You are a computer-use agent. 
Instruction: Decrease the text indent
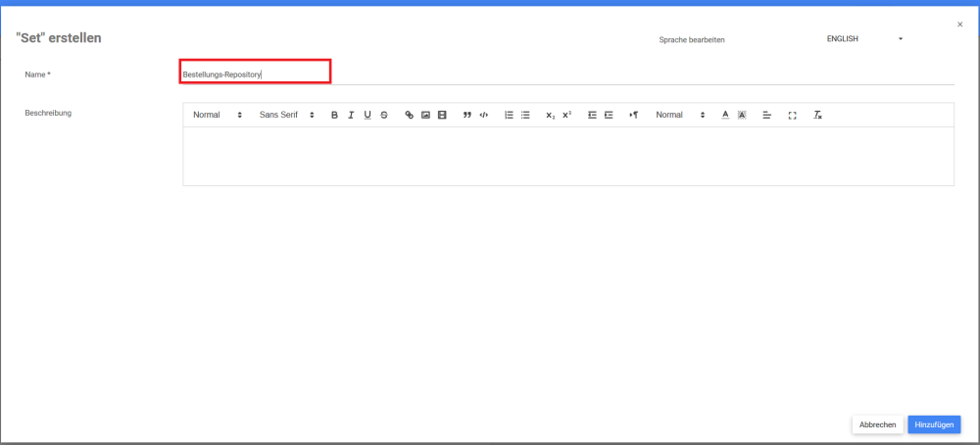coord(593,115)
